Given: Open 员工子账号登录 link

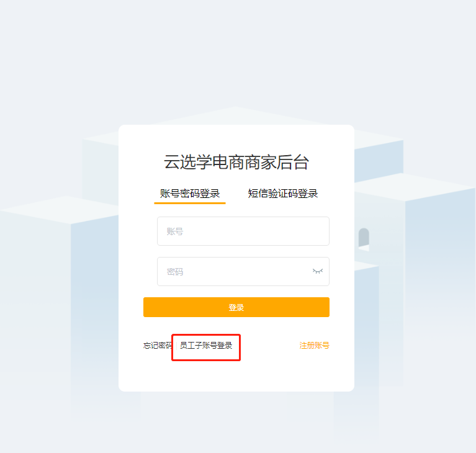Looking at the screenshot, I should pyautogui.click(x=206, y=346).
